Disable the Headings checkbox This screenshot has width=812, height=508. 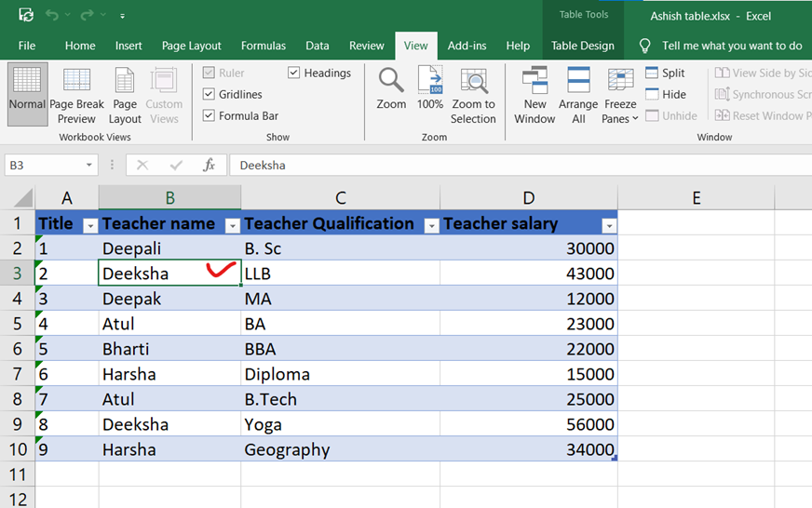click(294, 73)
